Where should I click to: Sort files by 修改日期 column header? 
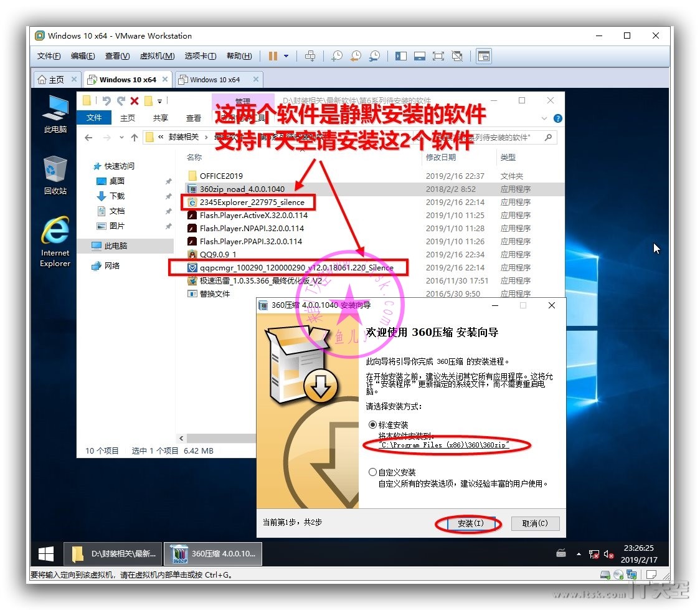(441, 157)
